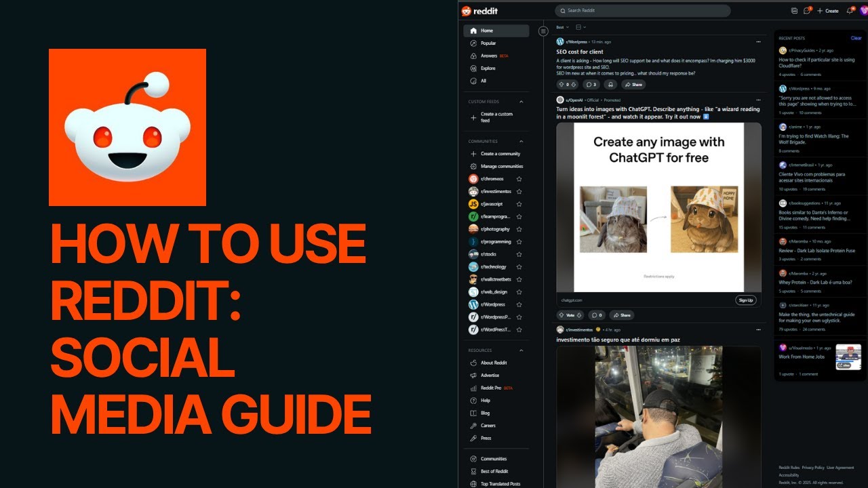868x488 pixels.
Task: Open the ChatGPT ad image
Action: click(x=658, y=207)
